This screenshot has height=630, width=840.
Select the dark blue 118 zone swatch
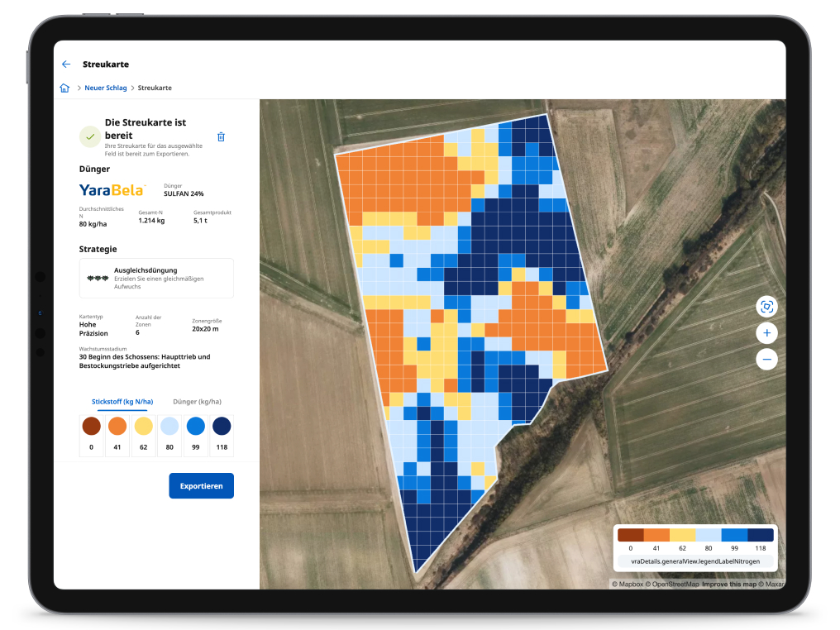point(221,427)
